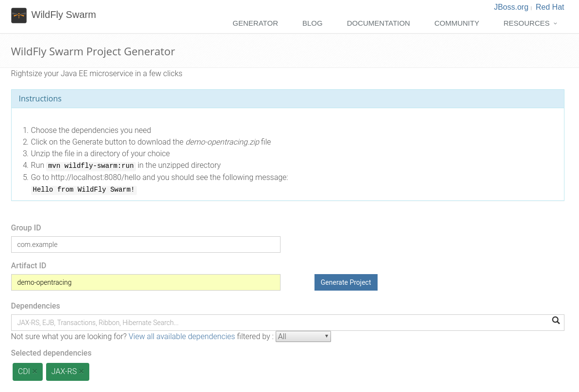Open the GENERATOR nav item
Viewport: 579px width, 392px height.
click(x=255, y=23)
